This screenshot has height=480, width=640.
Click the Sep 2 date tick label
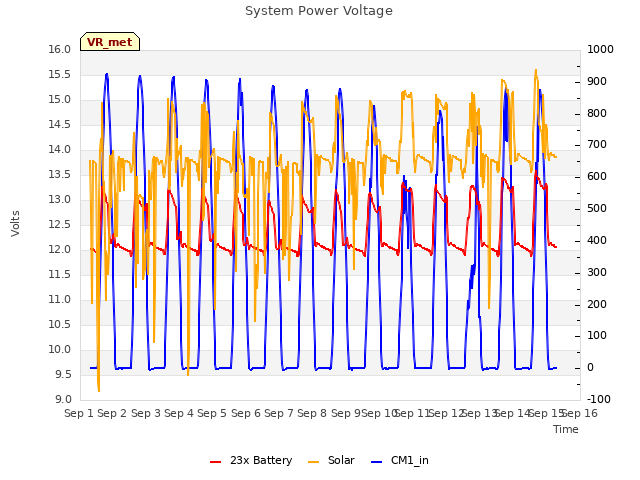[112, 413]
